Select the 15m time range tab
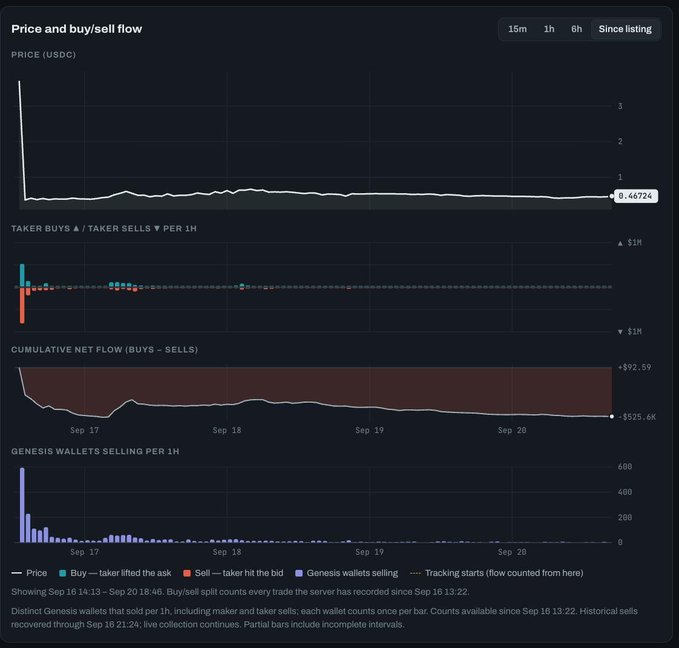 pos(517,29)
